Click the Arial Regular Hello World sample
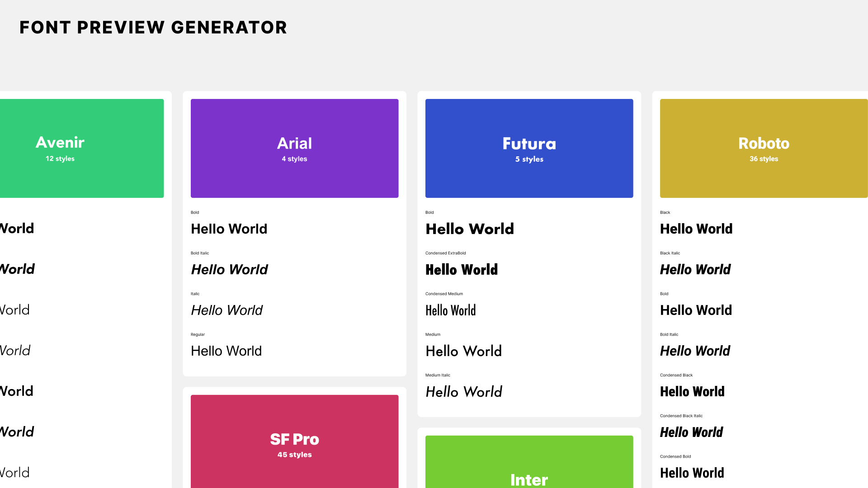 click(x=226, y=351)
